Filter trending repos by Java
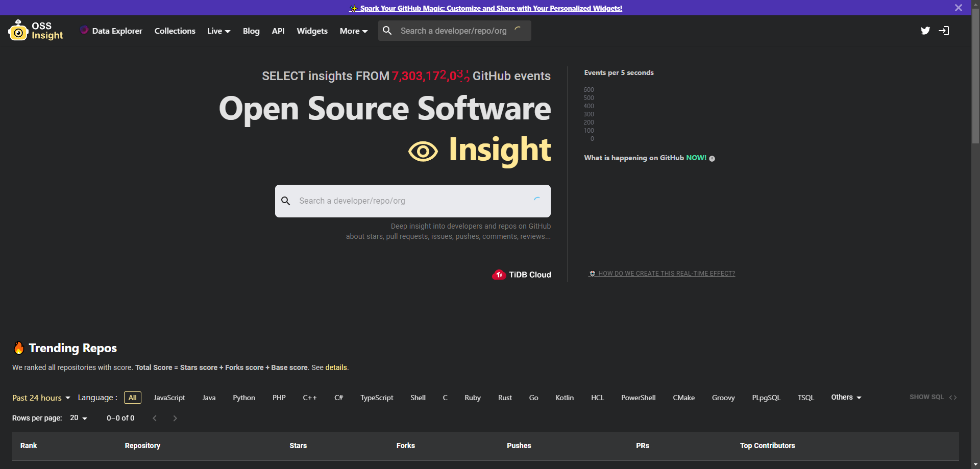The height and width of the screenshot is (469, 980). coord(209,398)
